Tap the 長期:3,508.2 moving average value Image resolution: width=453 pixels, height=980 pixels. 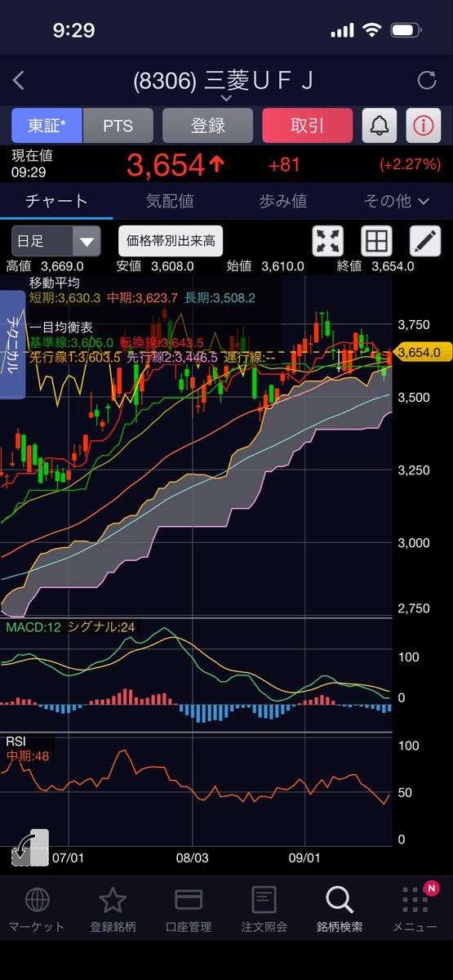[x=220, y=298]
